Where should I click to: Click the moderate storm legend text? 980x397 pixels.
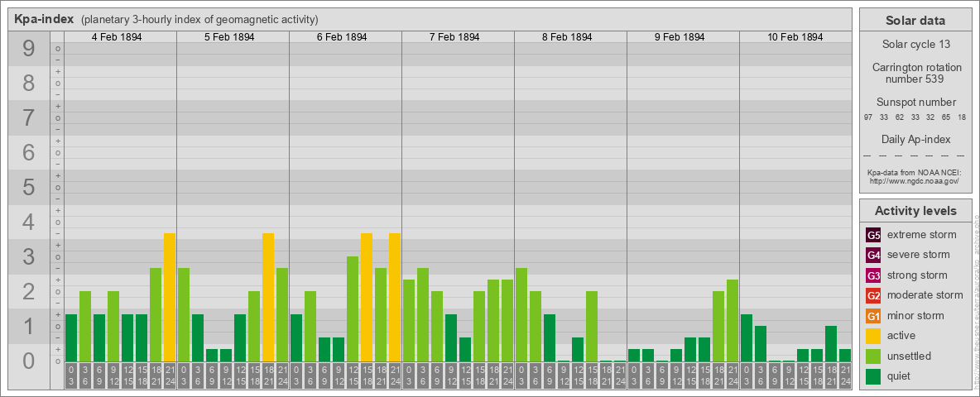tap(925, 295)
